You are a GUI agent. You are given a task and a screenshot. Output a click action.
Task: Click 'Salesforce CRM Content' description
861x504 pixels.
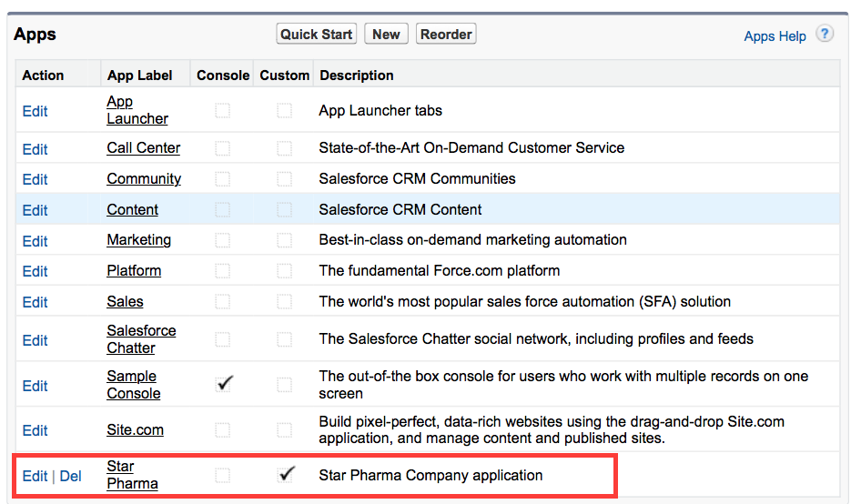click(x=400, y=209)
